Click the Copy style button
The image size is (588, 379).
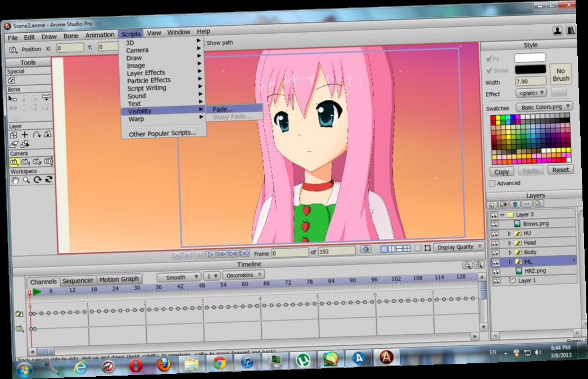coord(501,172)
